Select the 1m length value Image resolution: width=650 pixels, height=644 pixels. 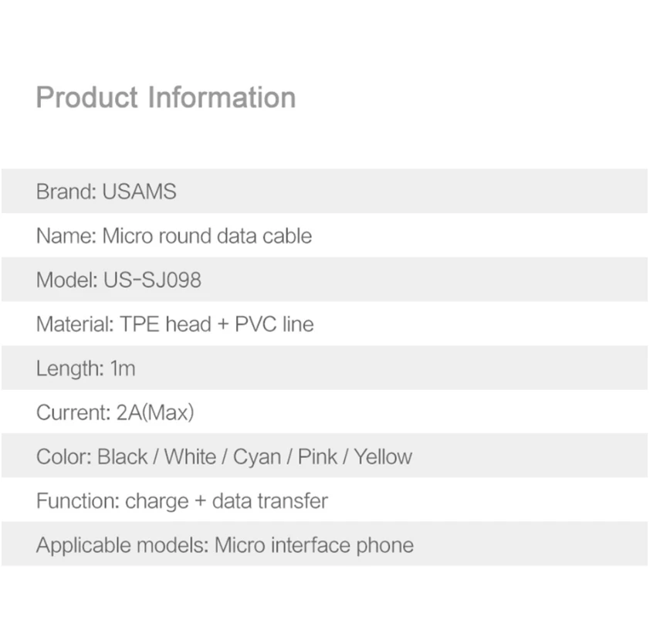(x=123, y=368)
